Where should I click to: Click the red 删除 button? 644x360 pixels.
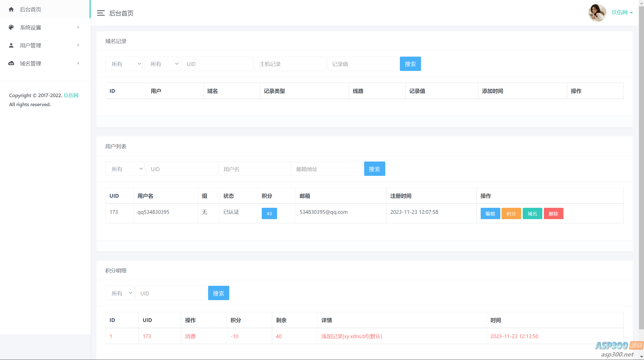tap(553, 214)
